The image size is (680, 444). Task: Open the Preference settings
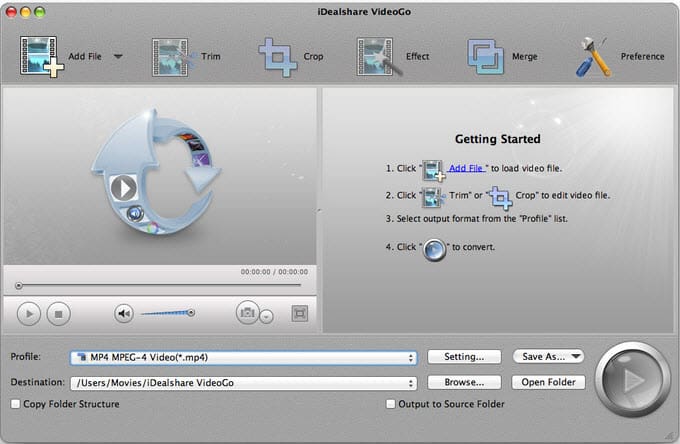point(620,57)
